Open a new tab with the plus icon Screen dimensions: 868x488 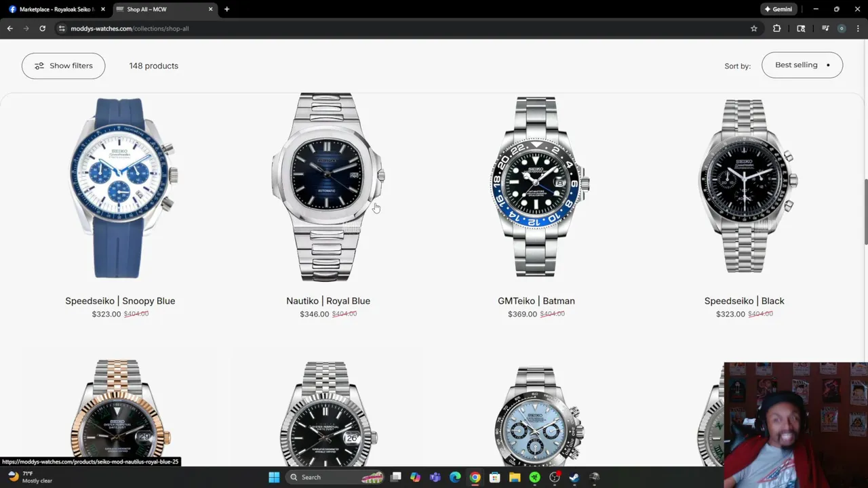(x=226, y=9)
